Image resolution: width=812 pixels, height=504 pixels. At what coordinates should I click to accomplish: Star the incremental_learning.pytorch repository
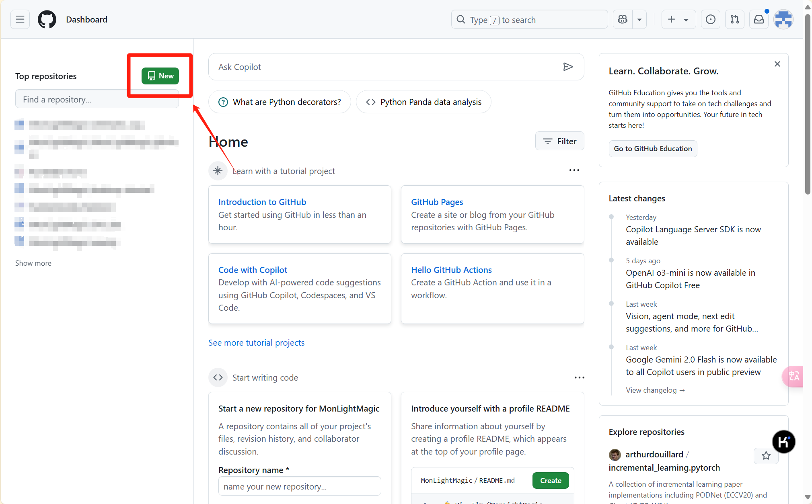click(x=766, y=456)
